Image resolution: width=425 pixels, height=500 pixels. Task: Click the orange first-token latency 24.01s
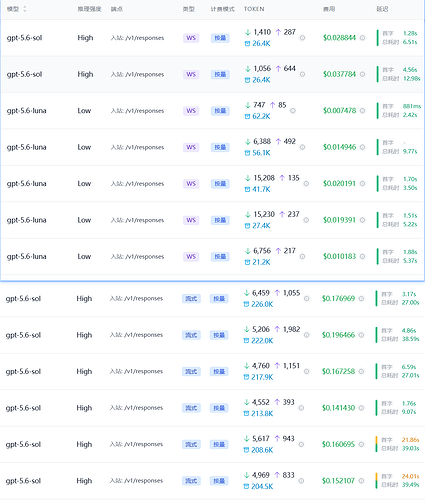point(410,476)
